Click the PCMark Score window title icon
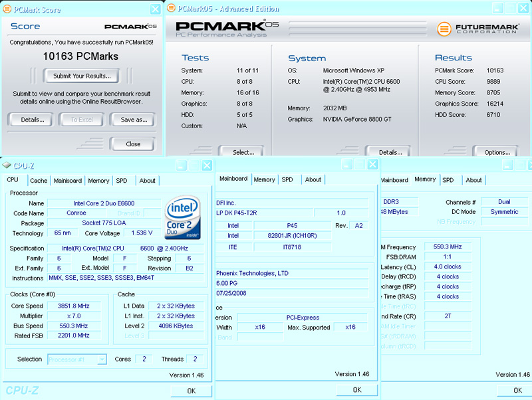 click(7, 9)
